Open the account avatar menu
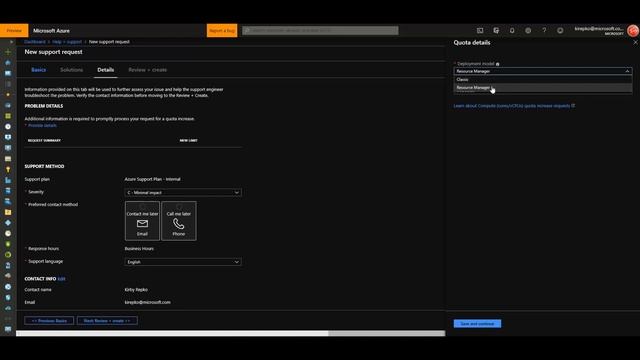The height and width of the screenshot is (360, 640). [x=633, y=31]
